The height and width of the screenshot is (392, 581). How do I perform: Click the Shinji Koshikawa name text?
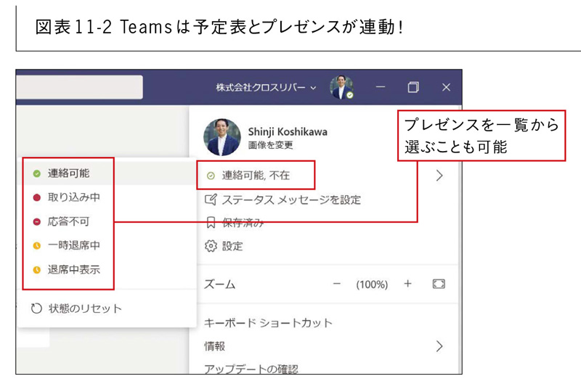[x=288, y=132]
